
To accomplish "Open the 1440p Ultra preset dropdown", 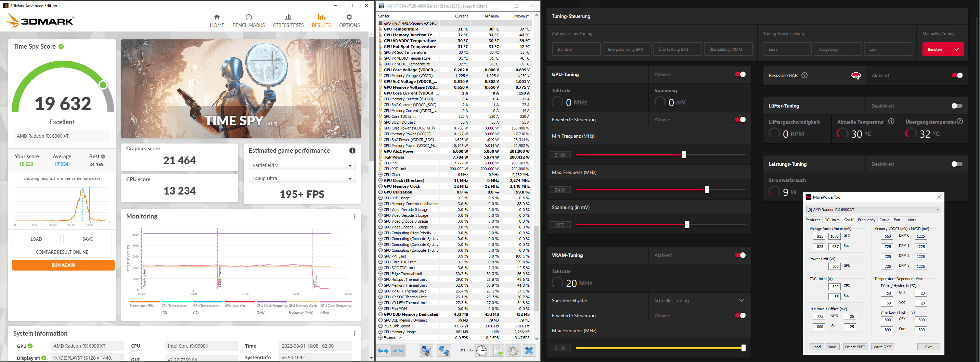I will (302, 178).
